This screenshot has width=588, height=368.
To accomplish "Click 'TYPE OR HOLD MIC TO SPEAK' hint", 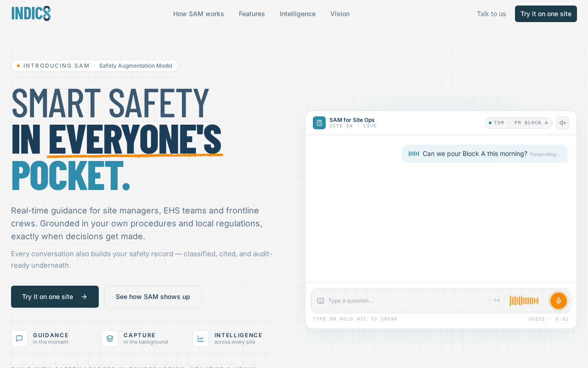I will [355, 319].
